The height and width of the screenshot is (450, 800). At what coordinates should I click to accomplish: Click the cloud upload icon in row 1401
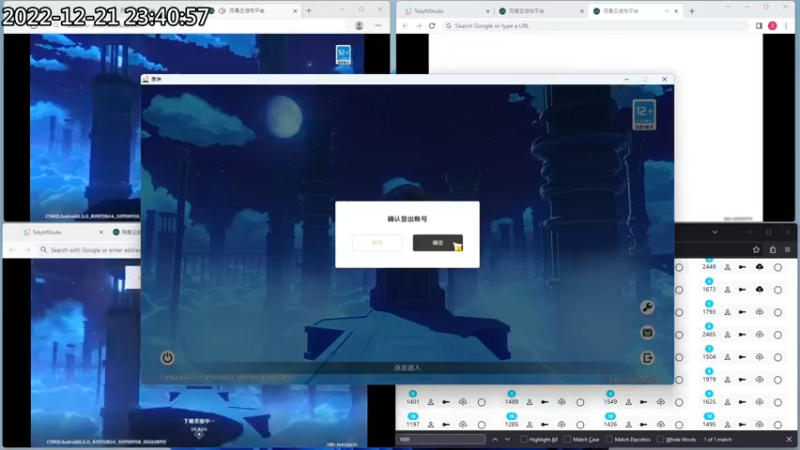click(463, 402)
